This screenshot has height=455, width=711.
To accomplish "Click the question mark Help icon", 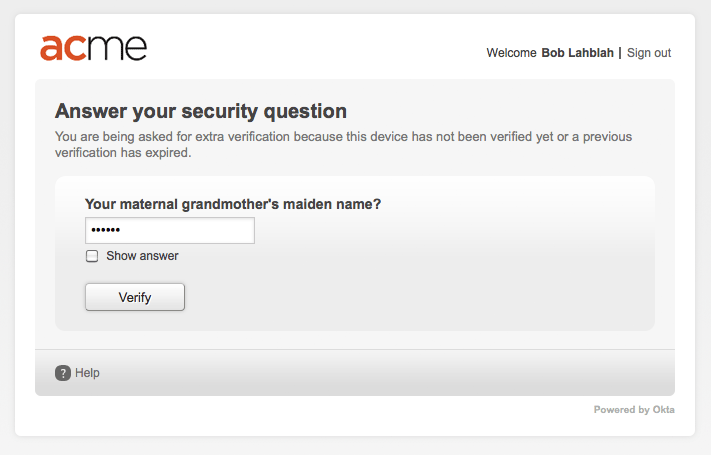I will (63, 373).
